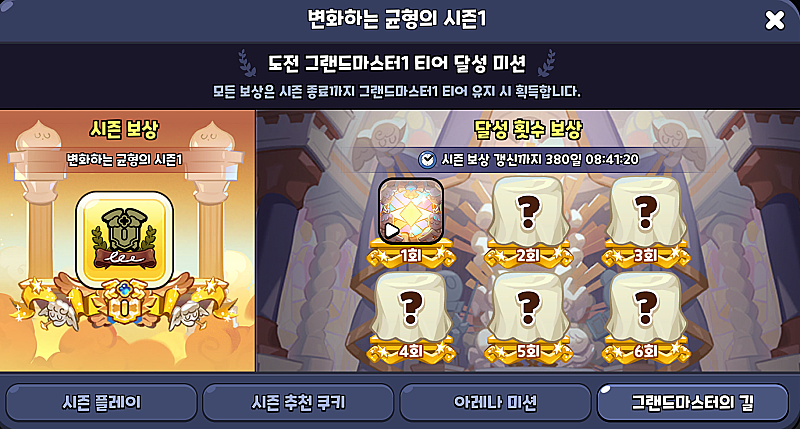
Task: Select the hidden 2회 mystery reward
Action: 528,212
